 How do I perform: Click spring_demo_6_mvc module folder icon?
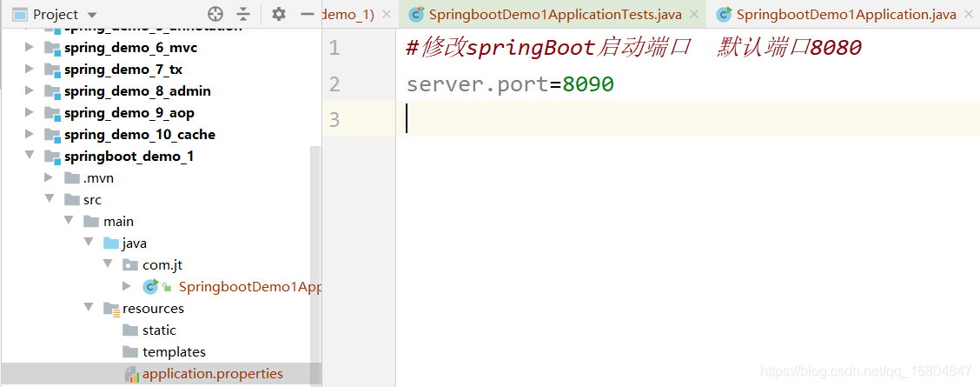pyautogui.click(x=52, y=48)
